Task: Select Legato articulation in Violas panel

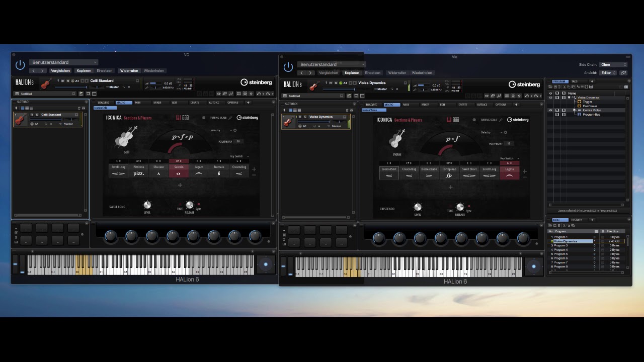Action: (510, 173)
